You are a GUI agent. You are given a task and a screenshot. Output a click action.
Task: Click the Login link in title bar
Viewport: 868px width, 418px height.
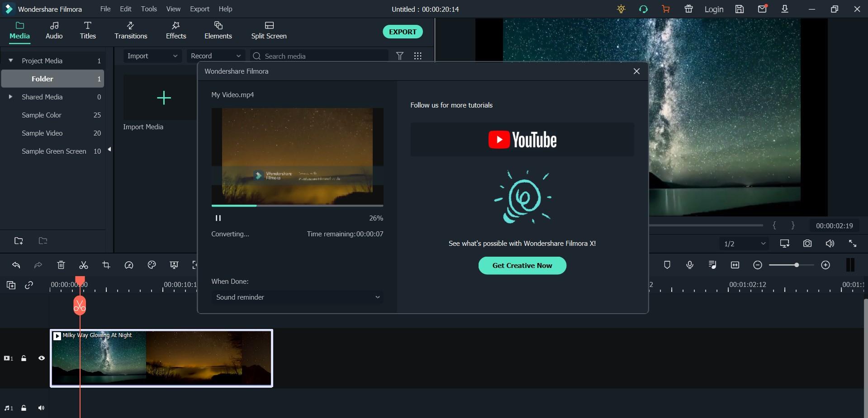click(x=714, y=9)
